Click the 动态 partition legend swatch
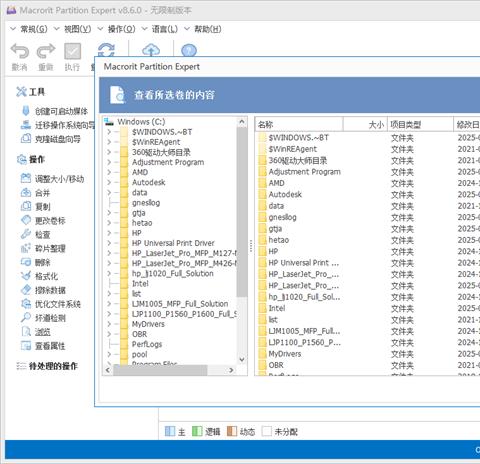This screenshot has height=464, width=480. coord(232,431)
